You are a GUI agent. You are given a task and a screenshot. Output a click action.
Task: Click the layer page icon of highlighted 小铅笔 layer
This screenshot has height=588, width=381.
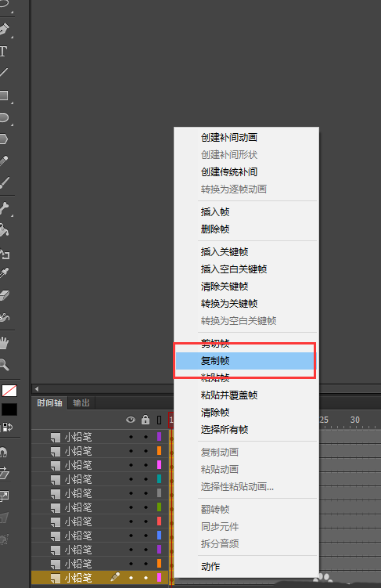point(56,579)
